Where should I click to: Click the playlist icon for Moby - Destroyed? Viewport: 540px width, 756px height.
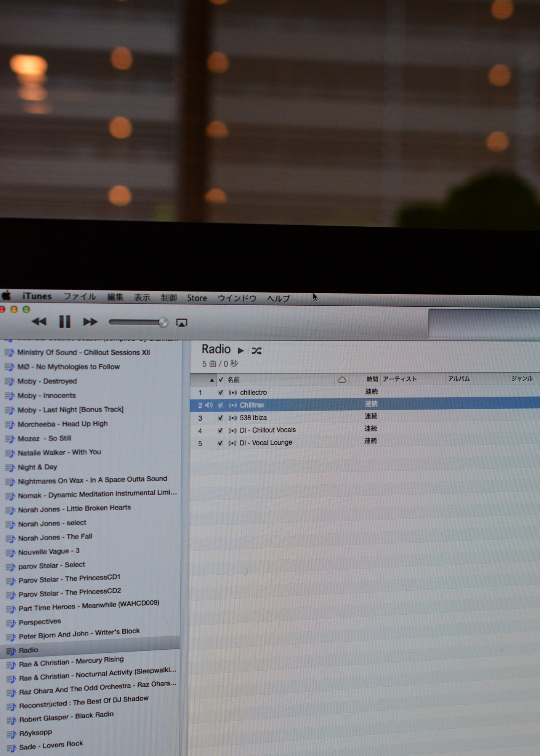10,381
